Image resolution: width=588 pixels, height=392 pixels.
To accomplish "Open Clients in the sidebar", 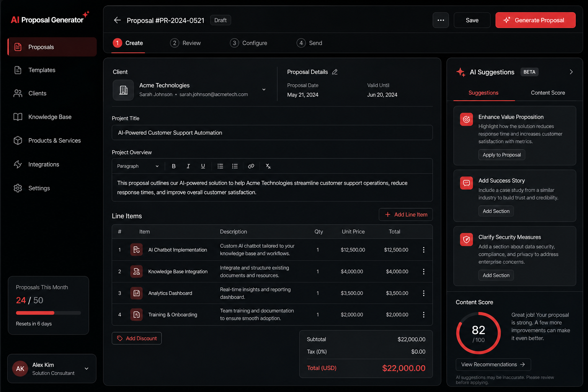I will pos(52,93).
